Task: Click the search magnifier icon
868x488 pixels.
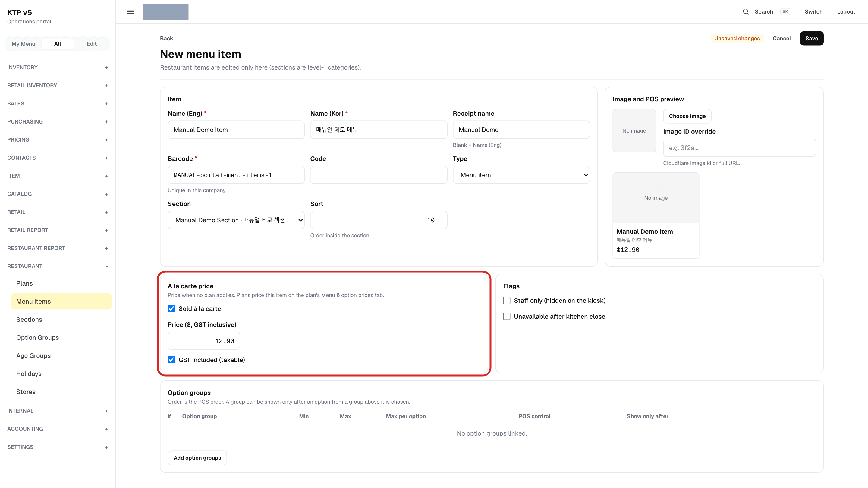Action: point(746,12)
